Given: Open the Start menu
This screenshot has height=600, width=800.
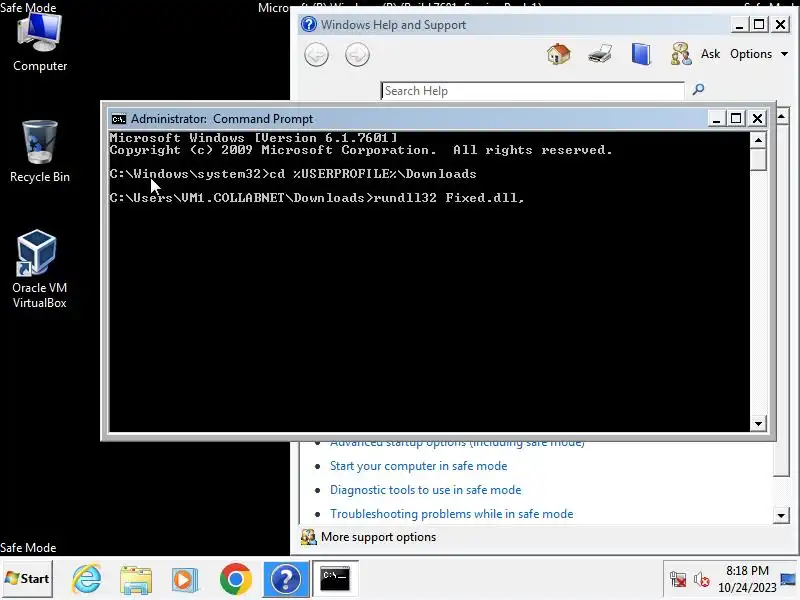Looking at the screenshot, I should tap(27, 579).
